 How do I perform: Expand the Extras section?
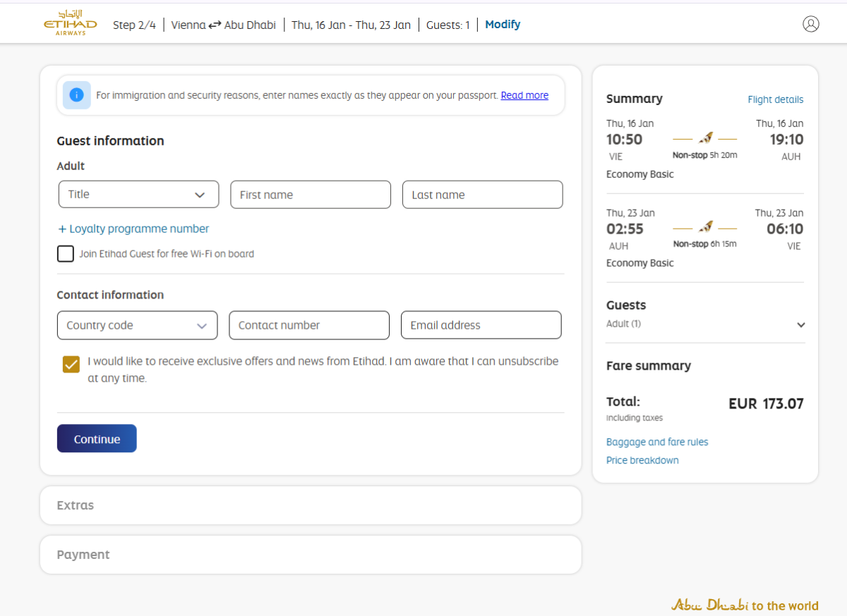(x=311, y=505)
